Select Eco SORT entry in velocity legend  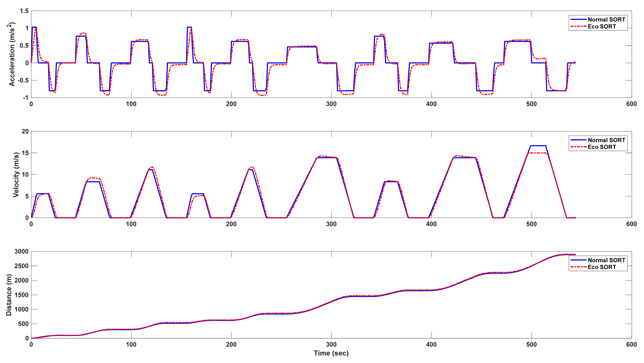[x=602, y=147]
